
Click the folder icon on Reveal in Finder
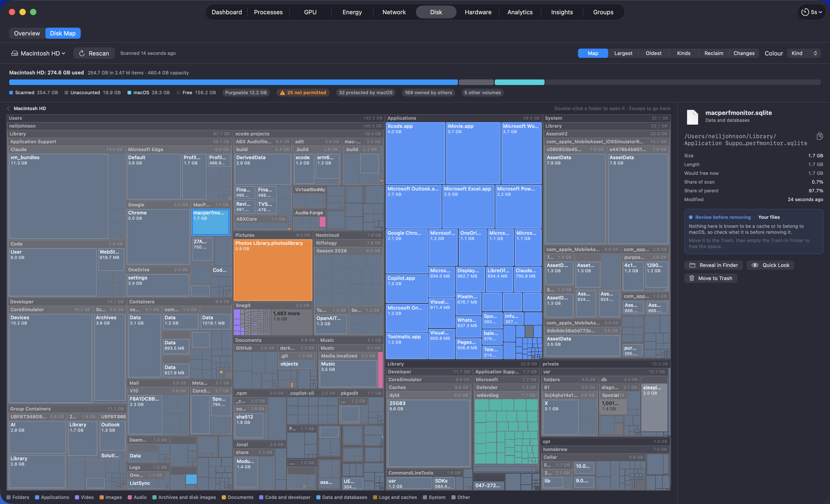tap(692, 265)
